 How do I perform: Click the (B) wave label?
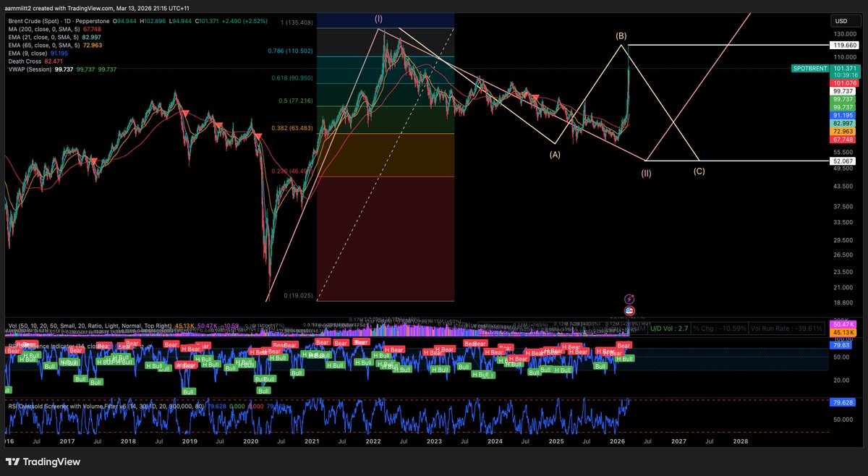point(621,35)
